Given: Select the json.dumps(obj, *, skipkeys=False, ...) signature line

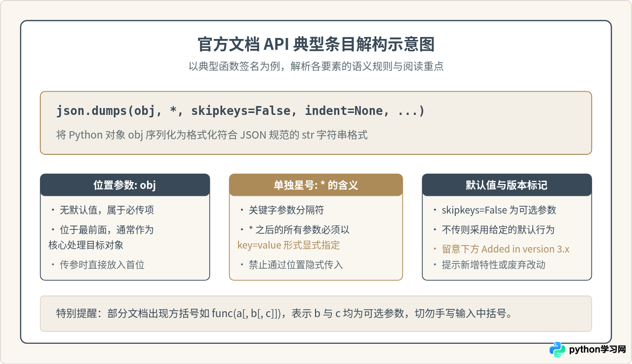Looking at the screenshot, I should click(241, 111).
